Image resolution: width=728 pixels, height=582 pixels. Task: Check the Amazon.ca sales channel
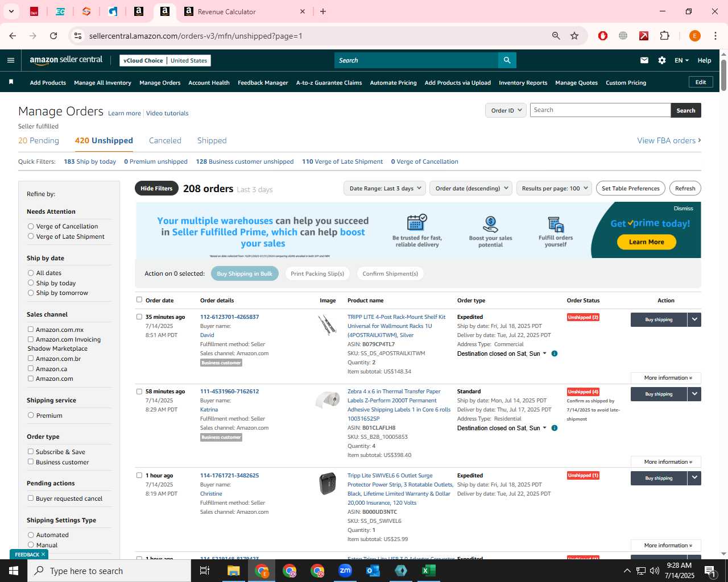tap(31, 368)
